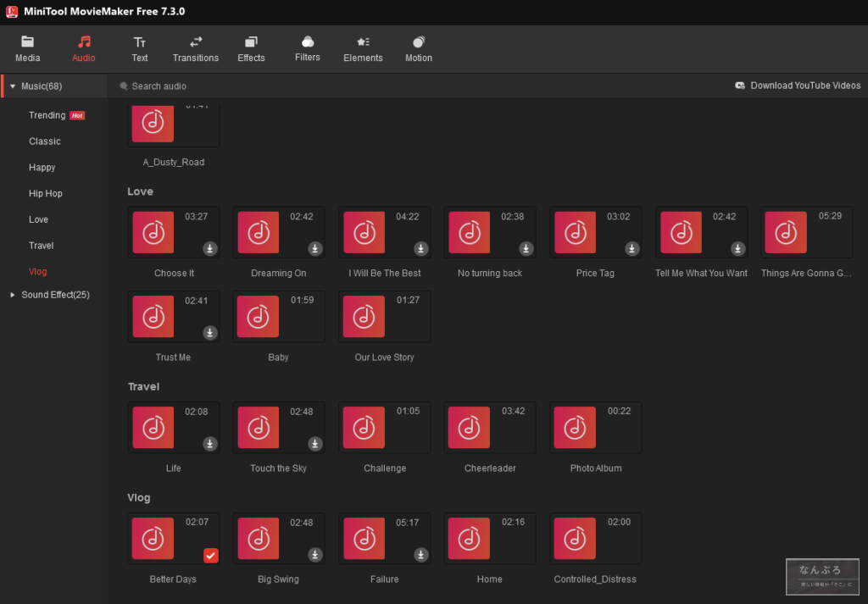Toggle the checkmark on Better Days track
Viewport: 868px width, 604px height.
click(211, 555)
